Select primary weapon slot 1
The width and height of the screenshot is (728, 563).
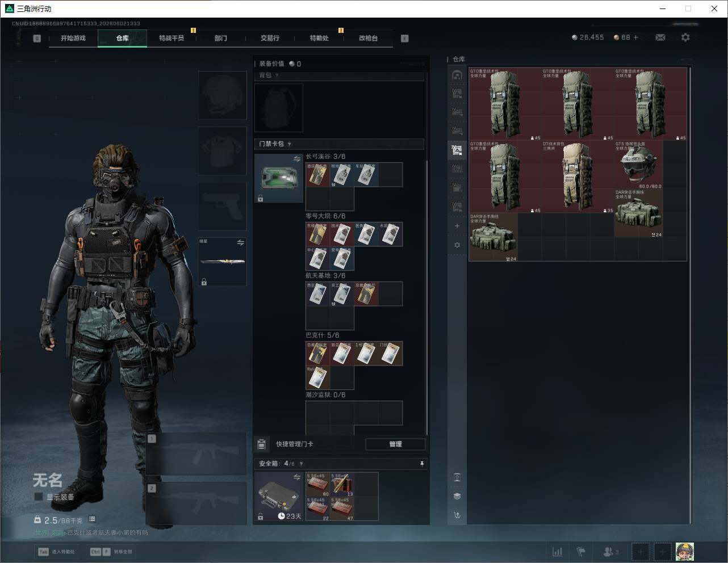[196, 454]
